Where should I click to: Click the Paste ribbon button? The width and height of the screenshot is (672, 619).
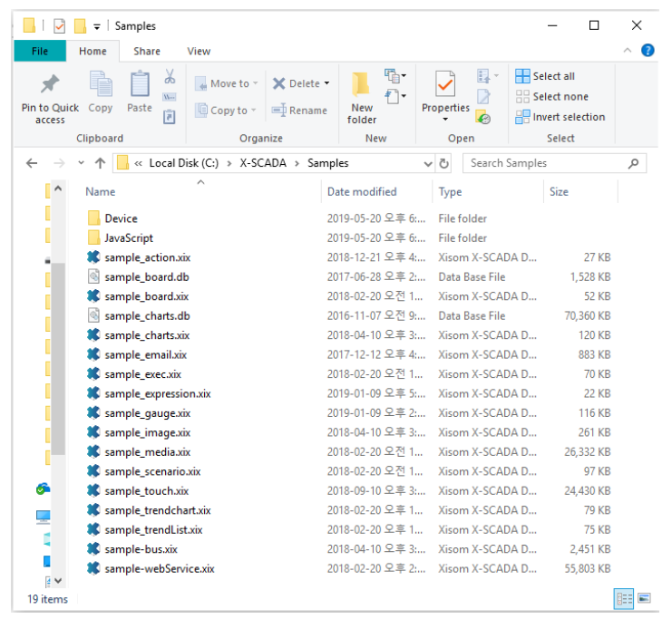click(140, 92)
